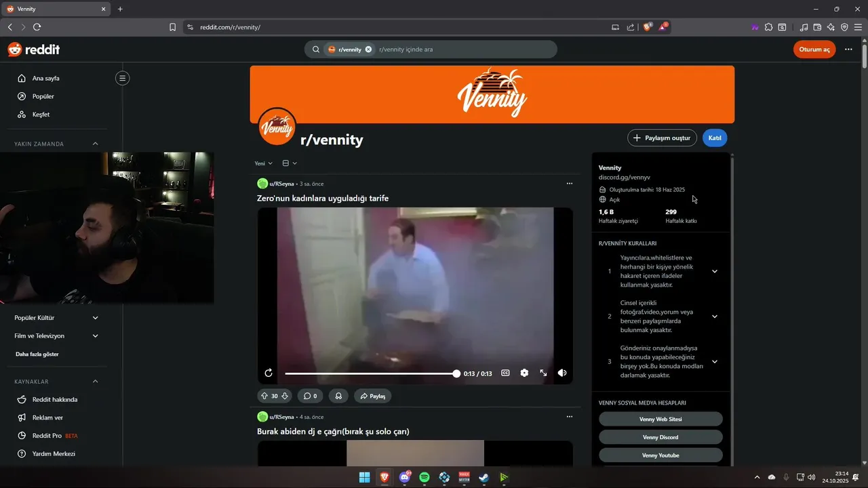Collapse the KAYNAKLAR section
Viewport: 868px width, 488px height.
(x=95, y=382)
